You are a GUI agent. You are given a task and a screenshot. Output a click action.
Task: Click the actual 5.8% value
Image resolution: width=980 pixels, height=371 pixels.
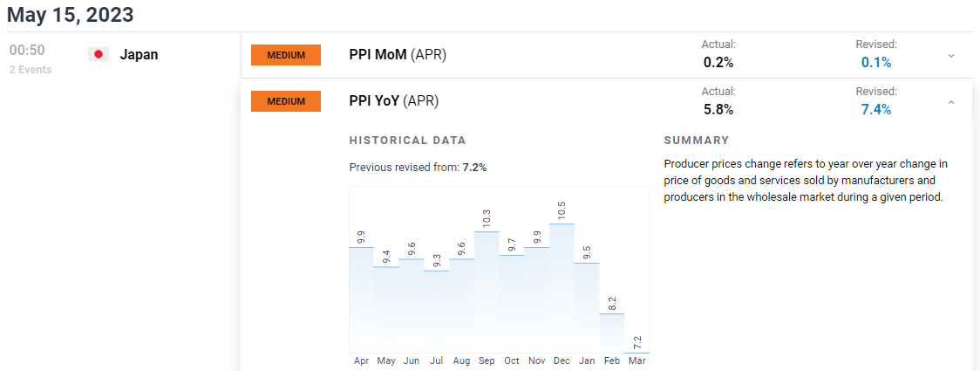(x=718, y=110)
